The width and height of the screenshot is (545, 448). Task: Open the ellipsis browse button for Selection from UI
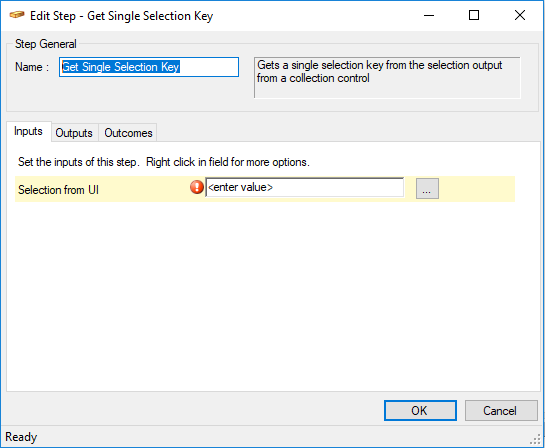pyautogui.click(x=427, y=189)
